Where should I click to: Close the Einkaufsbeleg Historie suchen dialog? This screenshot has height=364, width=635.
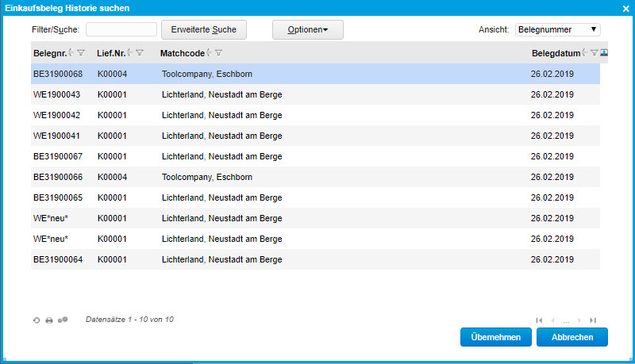[625, 7]
